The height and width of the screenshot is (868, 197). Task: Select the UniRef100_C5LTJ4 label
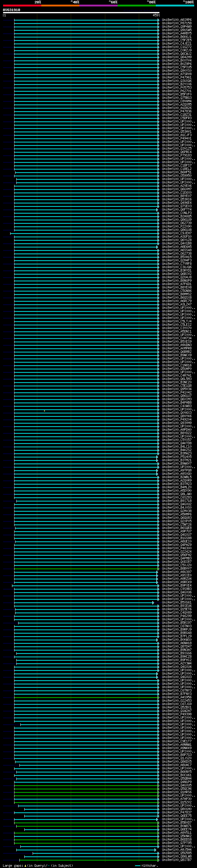[x=176, y=321]
